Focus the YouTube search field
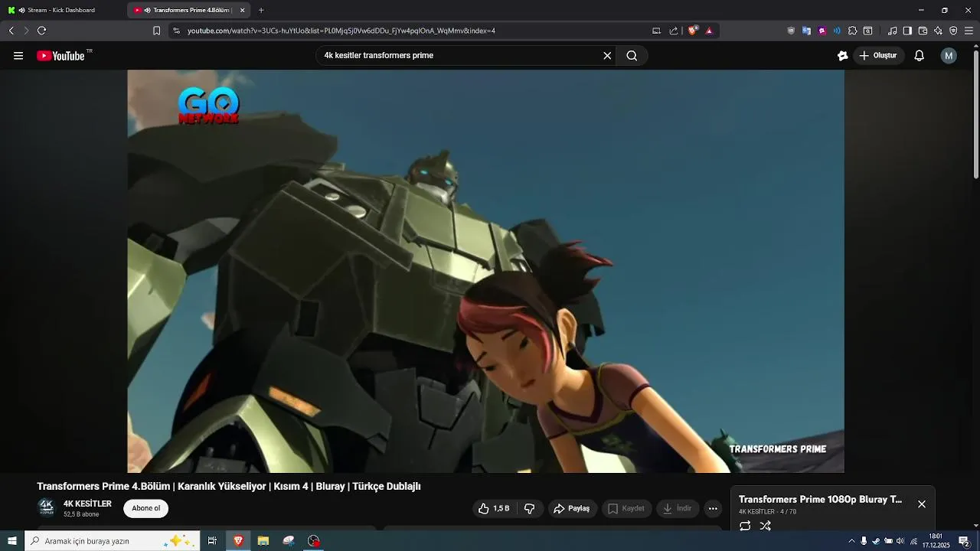This screenshot has width=980, height=551. tap(459, 56)
